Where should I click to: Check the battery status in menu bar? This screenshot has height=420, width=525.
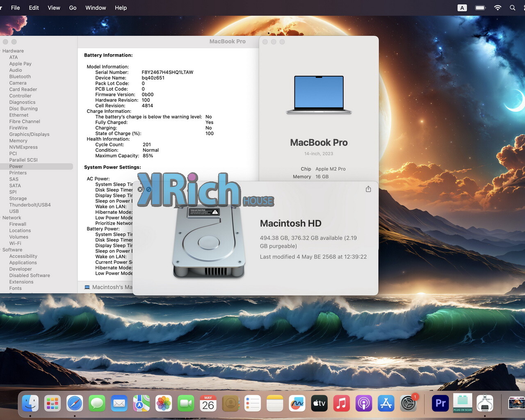tap(480, 8)
